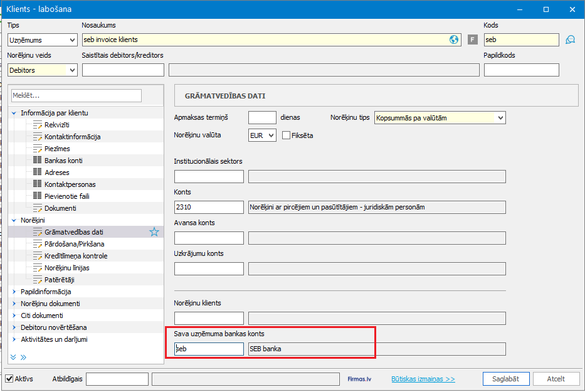Image resolution: width=585 pixels, height=392 pixels.
Task: Toggle the Fiksēta checkbox
Action: point(286,135)
